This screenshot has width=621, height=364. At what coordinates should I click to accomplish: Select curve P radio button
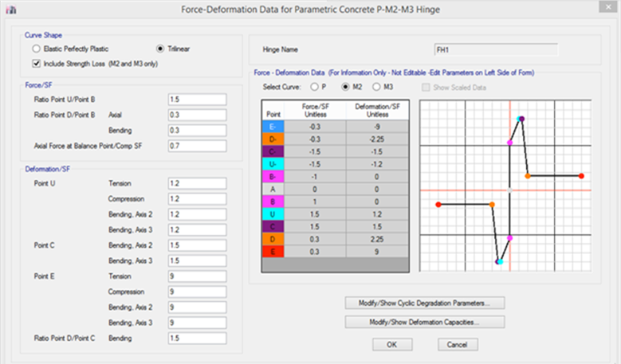(x=314, y=87)
